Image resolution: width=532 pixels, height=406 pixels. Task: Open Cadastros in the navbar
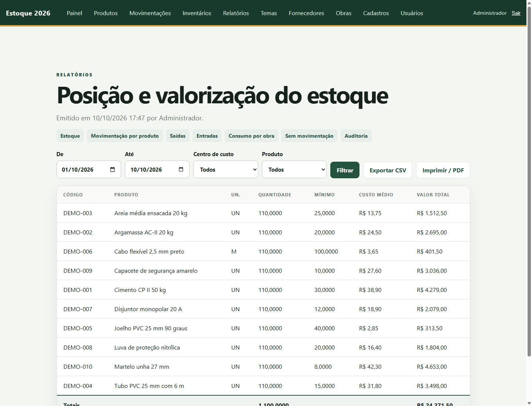376,13
